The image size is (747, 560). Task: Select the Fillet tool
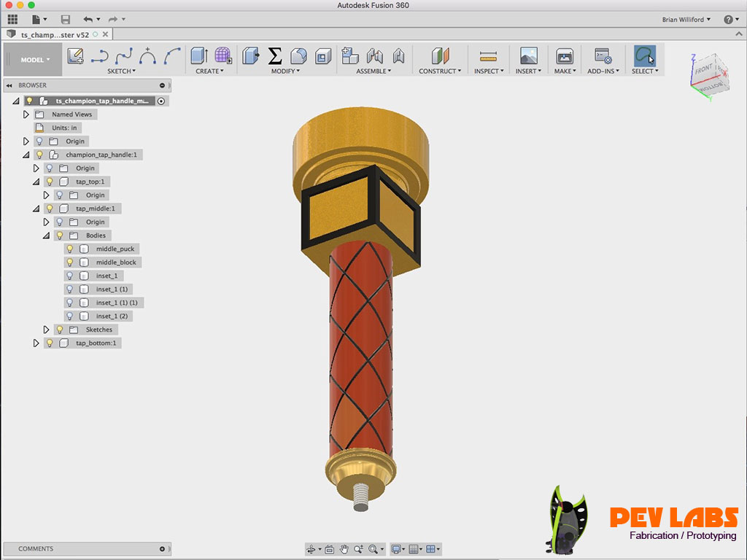(x=298, y=55)
